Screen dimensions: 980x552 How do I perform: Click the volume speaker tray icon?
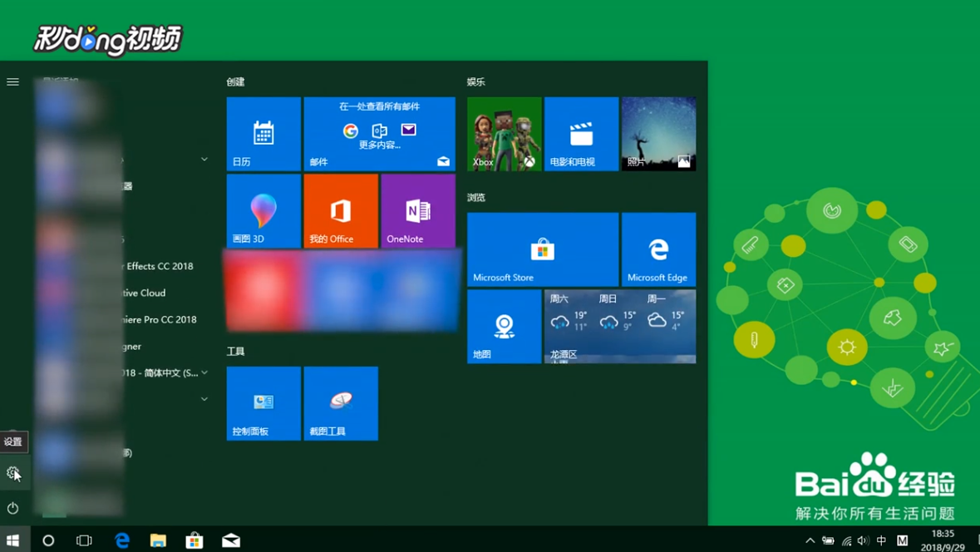coord(863,540)
